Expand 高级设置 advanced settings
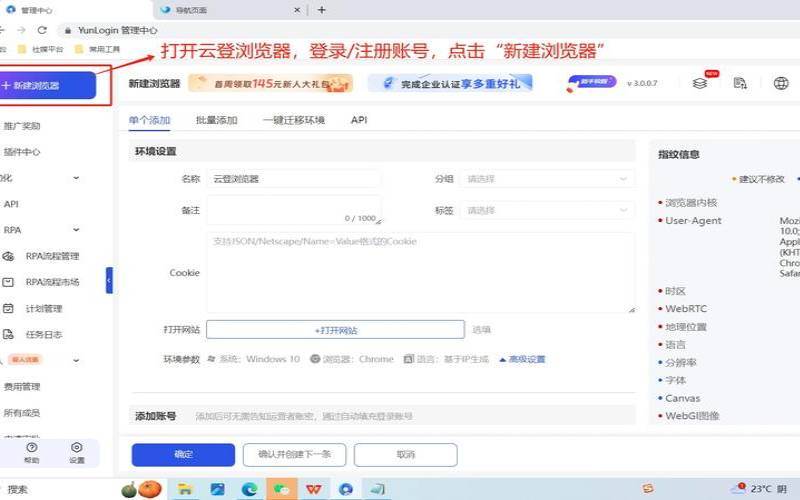The image size is (800, 500). [522, 359]
